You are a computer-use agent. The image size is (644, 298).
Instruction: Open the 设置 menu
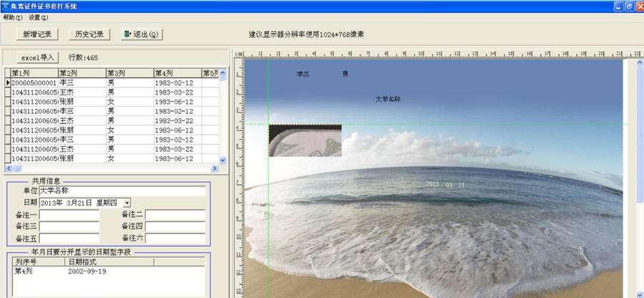tap(39, 16)
